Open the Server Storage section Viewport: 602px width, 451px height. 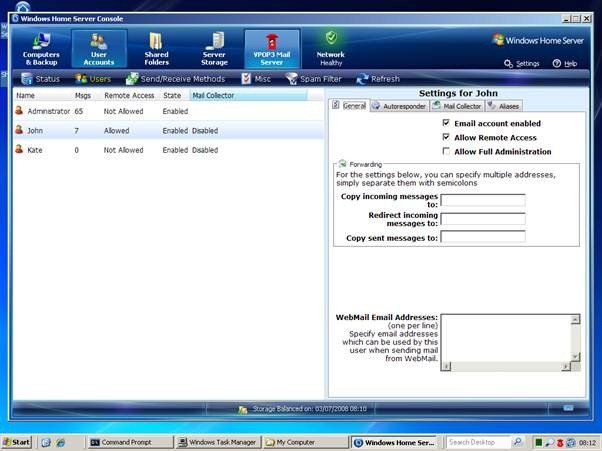(x=214, y=49)
